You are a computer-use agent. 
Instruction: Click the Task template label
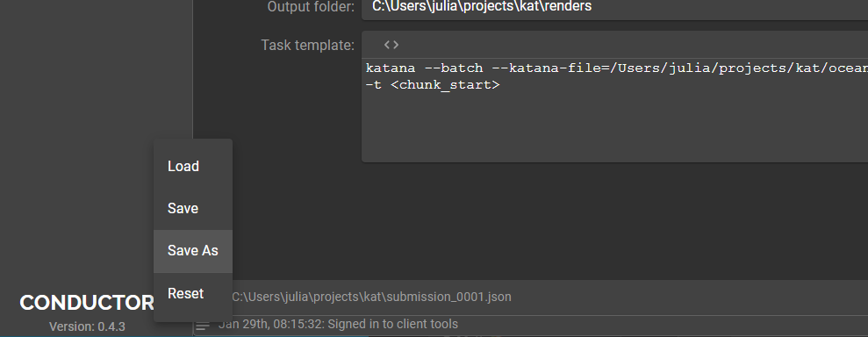click(x=308, y=46)
